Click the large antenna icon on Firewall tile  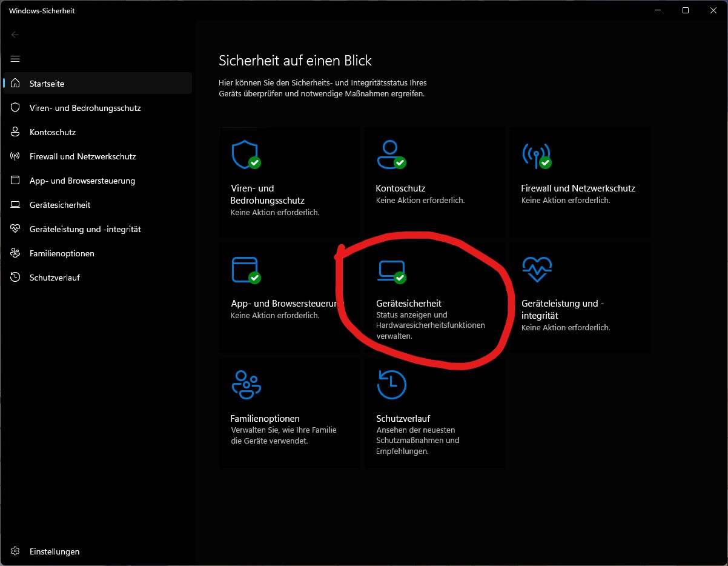pos(536,155)
